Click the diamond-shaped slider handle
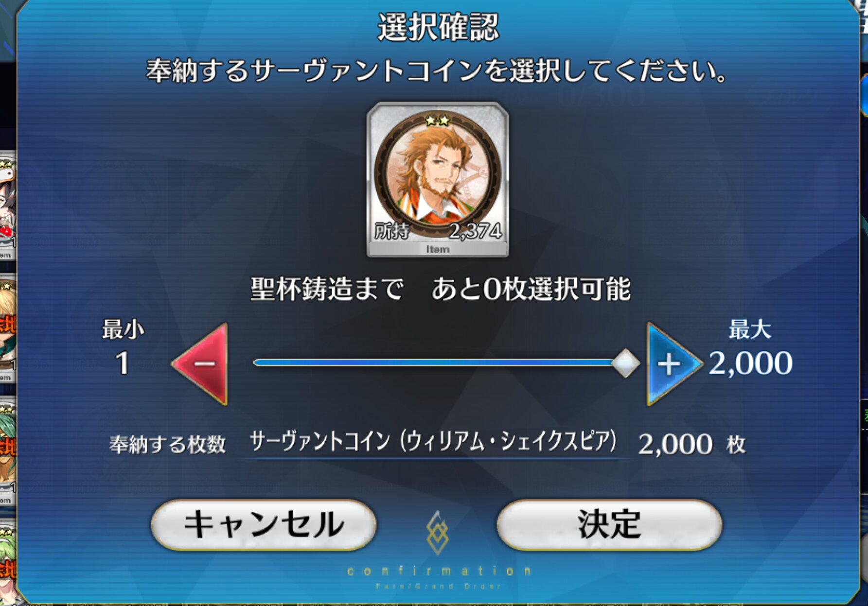Screen dimensions: 868x606 (x=625, y=363)
